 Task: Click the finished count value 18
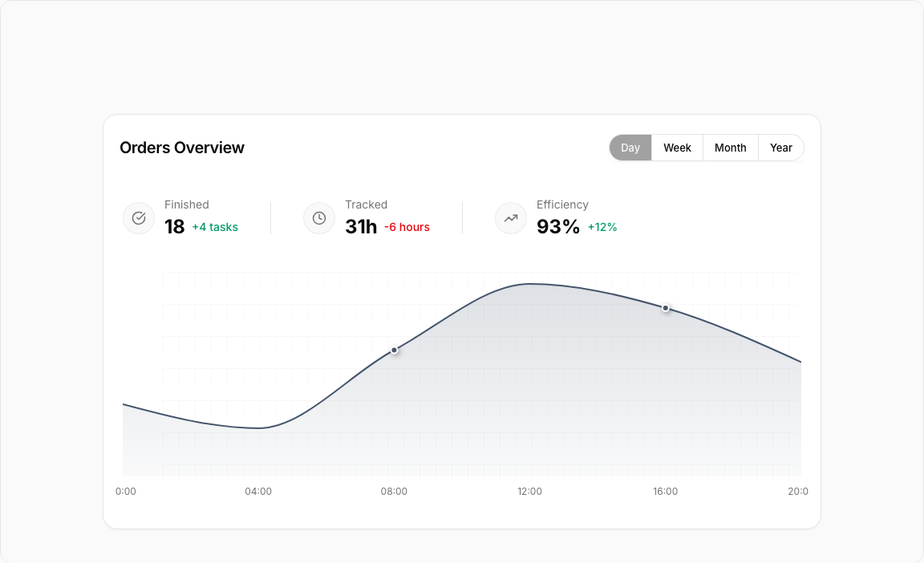click(174, 227)
